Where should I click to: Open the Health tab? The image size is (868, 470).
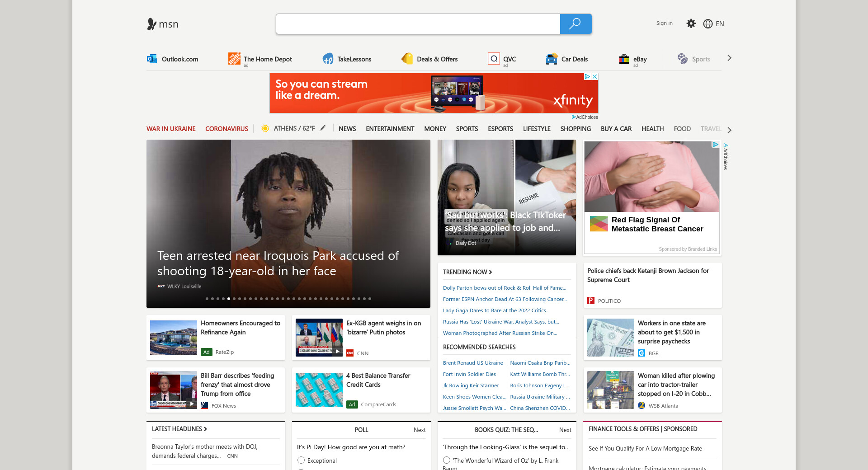click(x=652, y=129)
